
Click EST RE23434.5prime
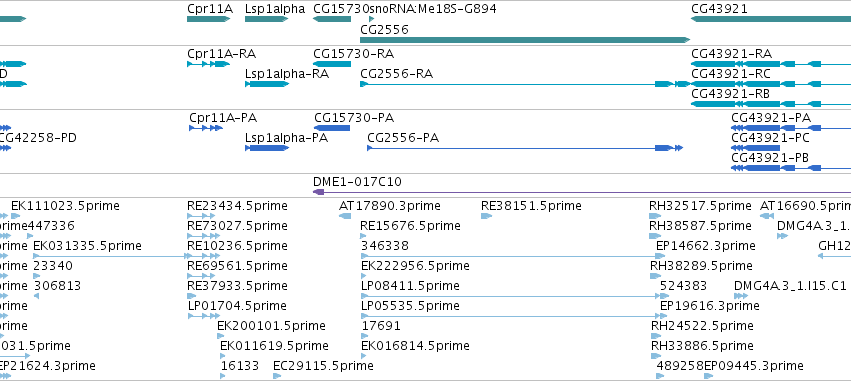click(x=237, y=206)
